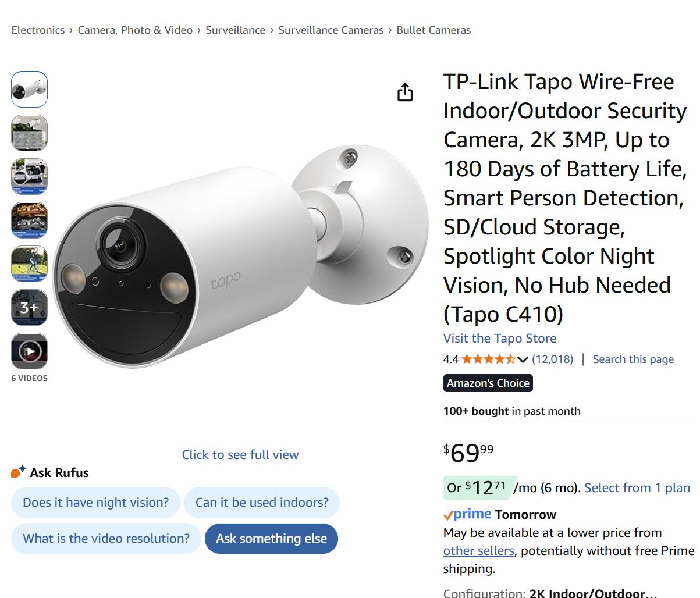
Task: Open Surveillance Cameras breadcrumb link
Action: tap(331, 30)
